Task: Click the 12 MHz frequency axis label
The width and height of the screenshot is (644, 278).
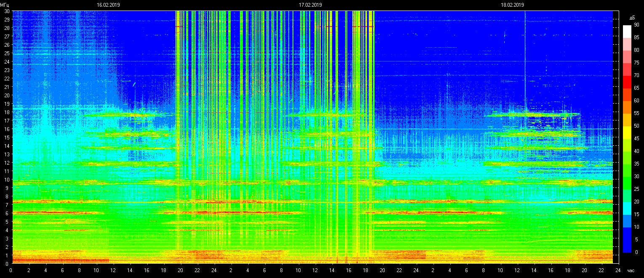Action: tap(7, 163)
